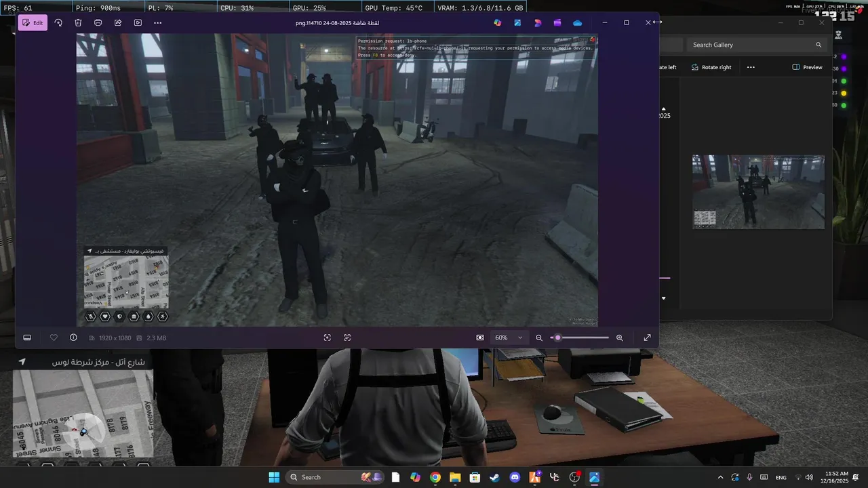Delete the image with the trash icon
This screenshot has height=488, width=868.
click(78, 22)
